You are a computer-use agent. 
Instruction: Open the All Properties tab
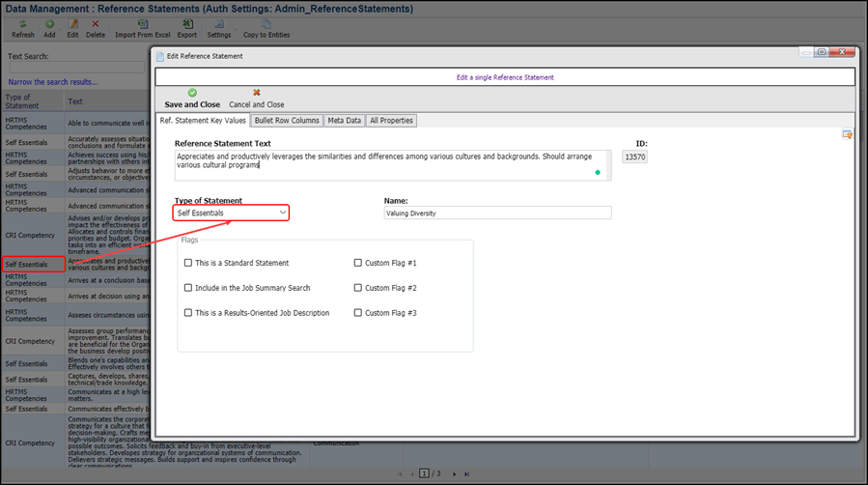point(391,121)
